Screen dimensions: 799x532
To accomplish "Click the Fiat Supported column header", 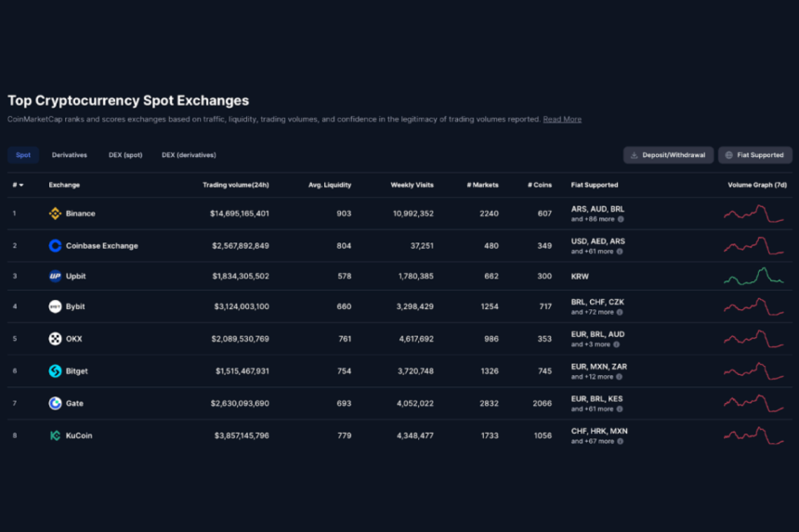I will click(595, 185).
